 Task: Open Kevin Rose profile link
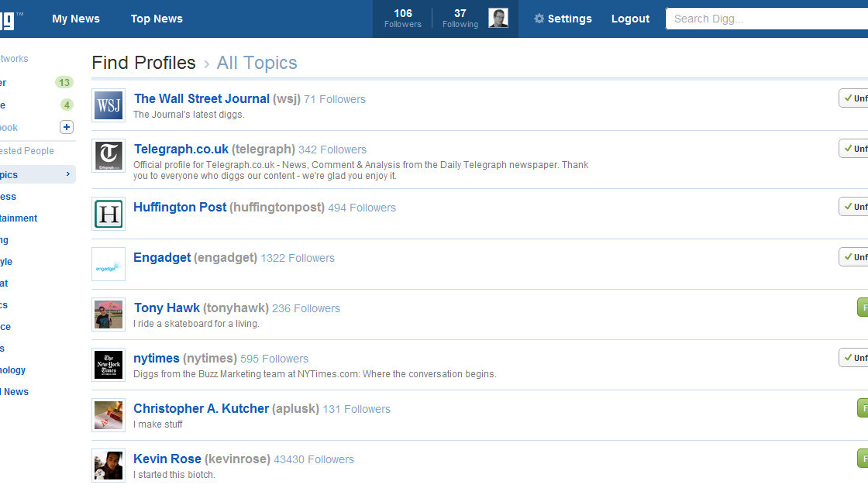pyautogui.click(x=167, y=459)
